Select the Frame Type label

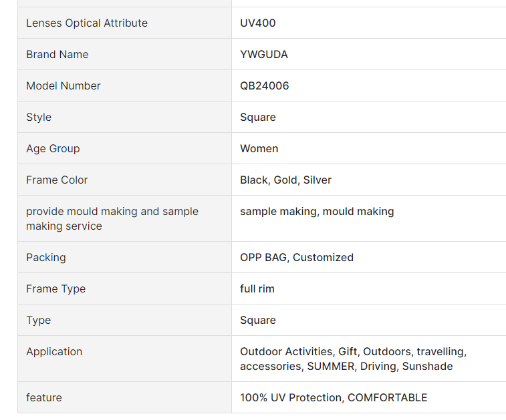coord(57,289)
